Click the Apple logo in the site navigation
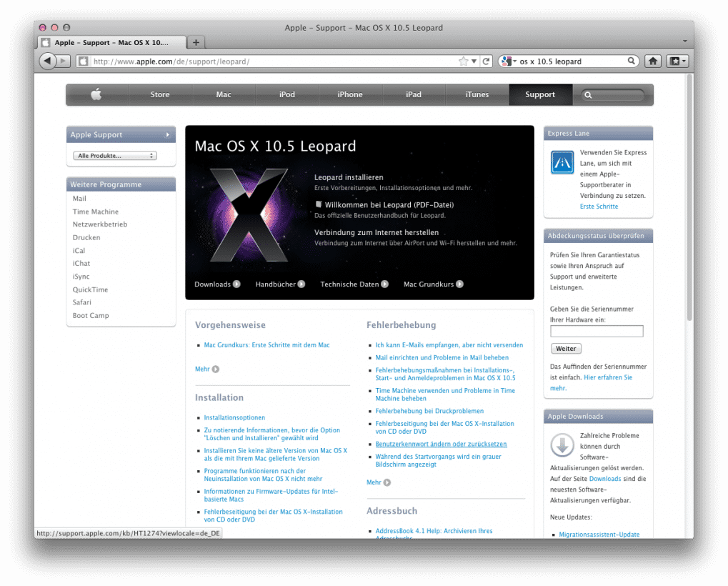This screenshot has height=586, width=728. [x=96, y=94]
